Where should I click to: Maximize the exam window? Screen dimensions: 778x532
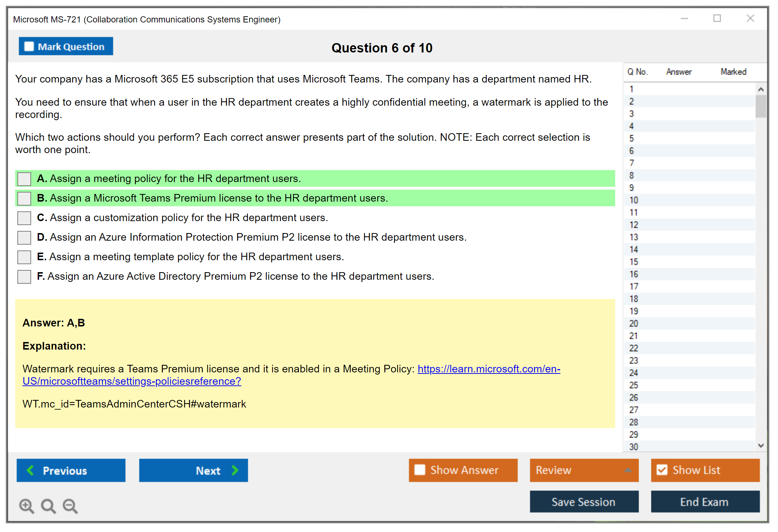point(717,18)
